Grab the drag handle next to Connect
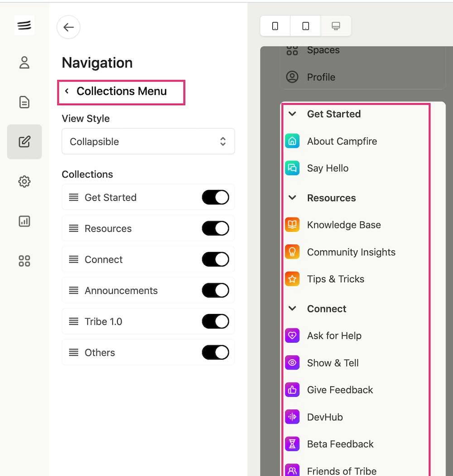This screenshot has height=476, width=453. point(74,260)
